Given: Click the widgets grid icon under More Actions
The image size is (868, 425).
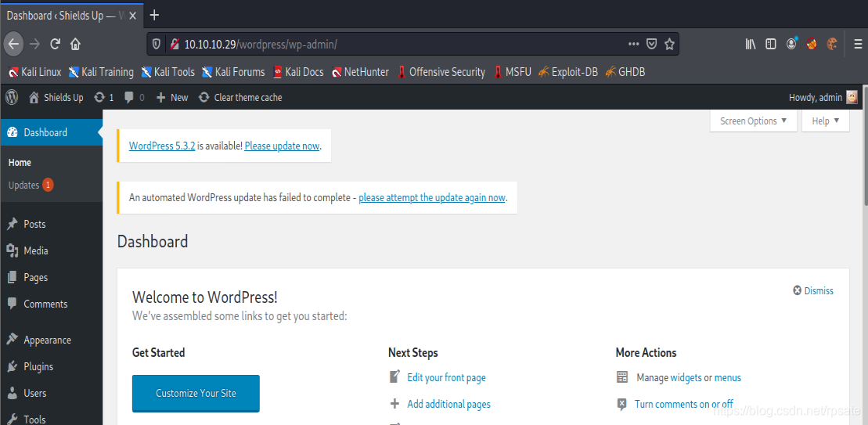Looking at the screenshot, I should click(x=622, y=377).
